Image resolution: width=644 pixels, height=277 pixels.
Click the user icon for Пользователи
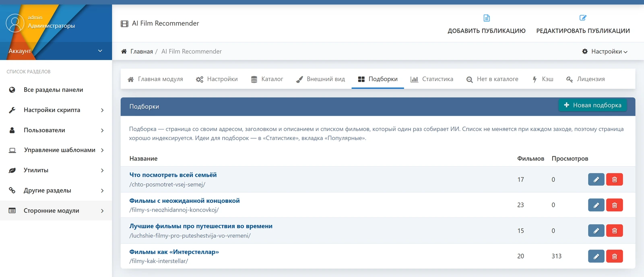pyautogui.click(x=12, y=130)
